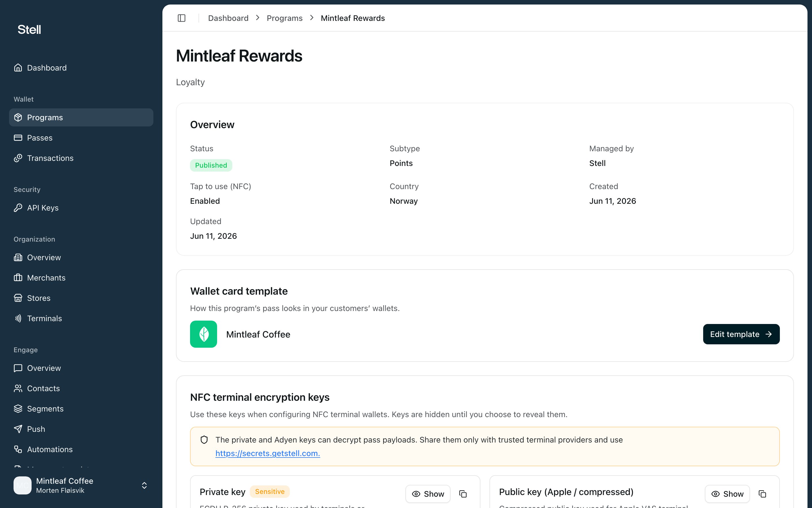Click the Published status badge
This screenshot has height=508, width=812.
point(211,165)
